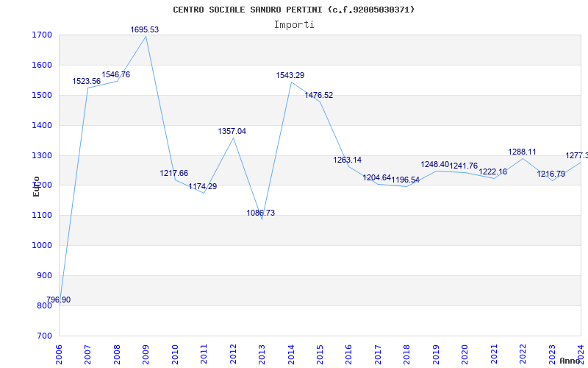Click the 1400 y-axis tick label
This screenshot has width=588, height=368.
tap(42, 125)
